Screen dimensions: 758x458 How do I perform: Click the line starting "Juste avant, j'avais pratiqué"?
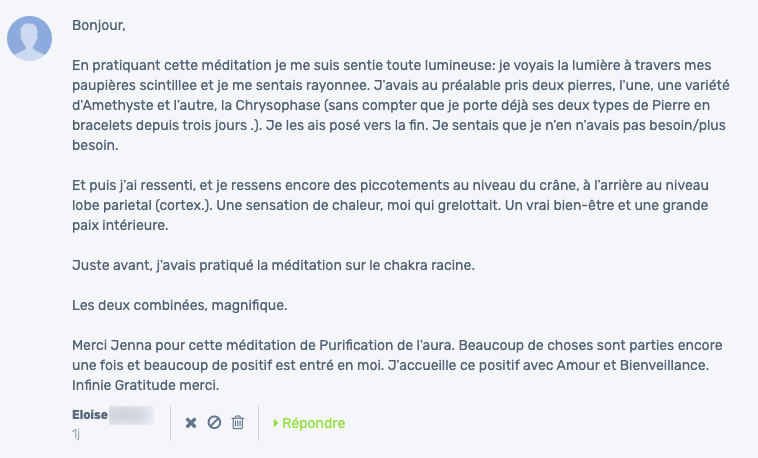pyautogui.click(x=273, y=266)
